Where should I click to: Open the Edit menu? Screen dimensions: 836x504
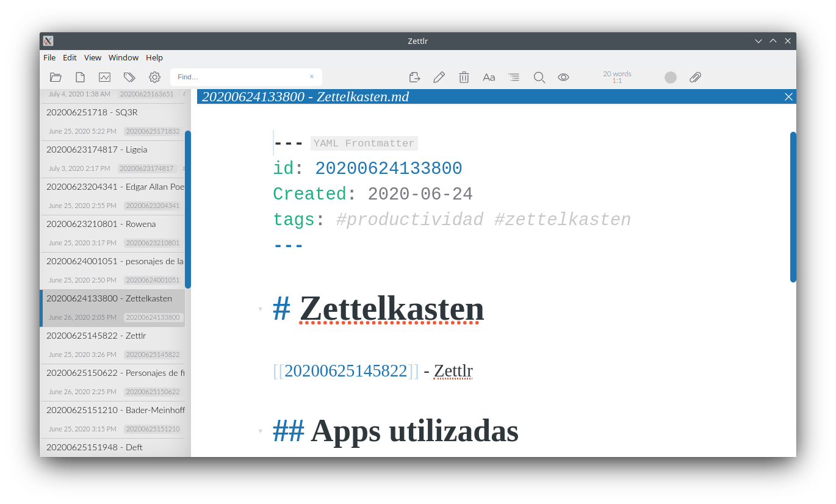click(x=70, y=57)
